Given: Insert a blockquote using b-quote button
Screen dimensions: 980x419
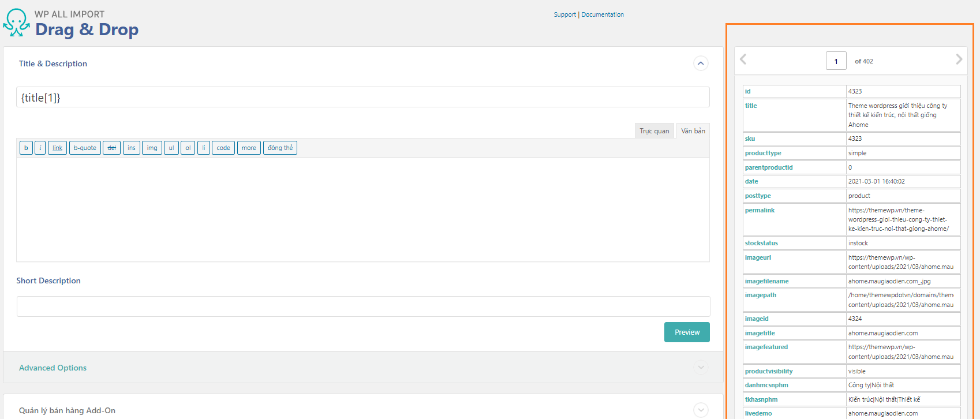Looking at the screenshot, I should (x=85, y=148).
